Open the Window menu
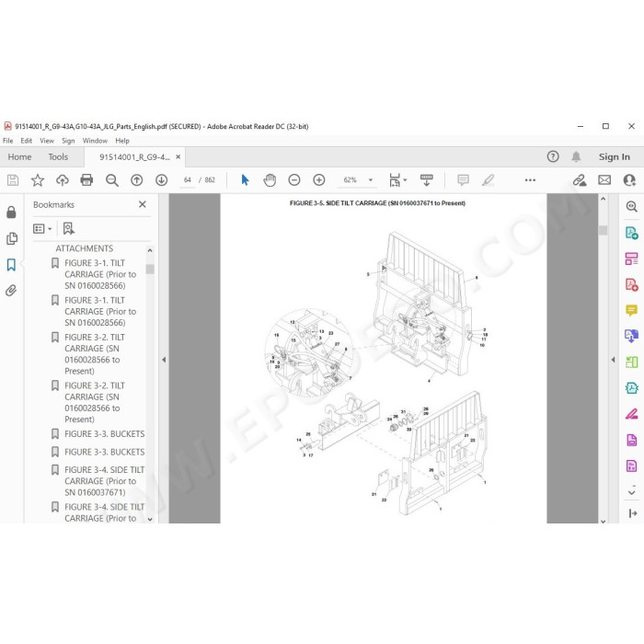 tap(95, 141)
